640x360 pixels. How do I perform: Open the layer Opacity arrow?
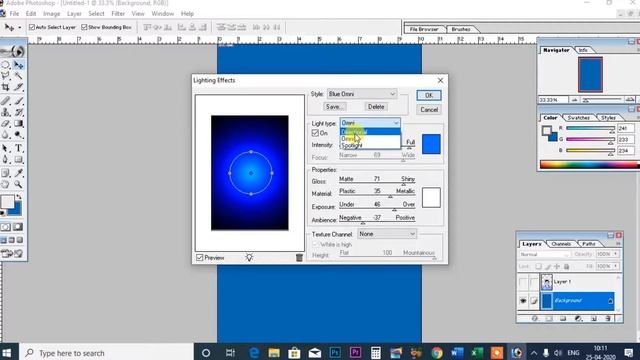coord(616,254)
